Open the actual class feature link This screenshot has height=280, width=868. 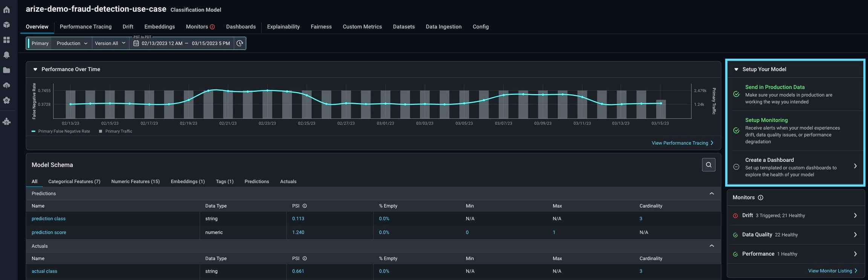[x=44, y=271]
